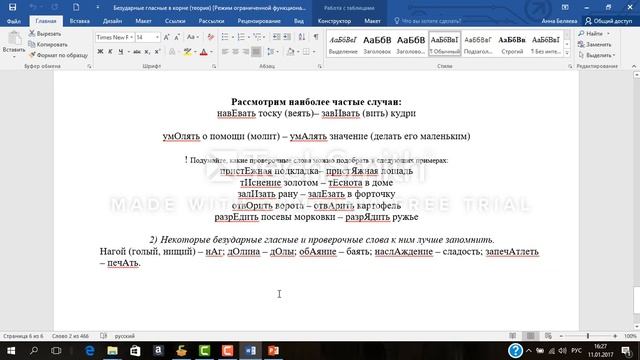Increase font size with grow font icon
The height and width of the screenshot is (360, 640).
coord(167,37)
